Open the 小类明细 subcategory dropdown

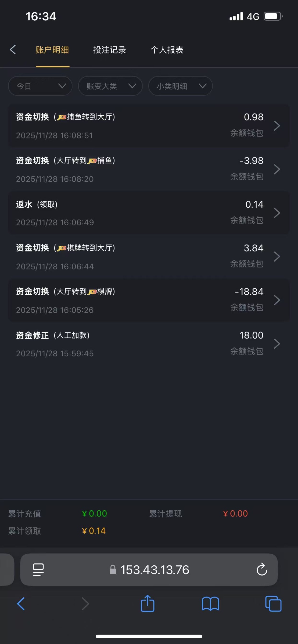[x=180, y=86]
